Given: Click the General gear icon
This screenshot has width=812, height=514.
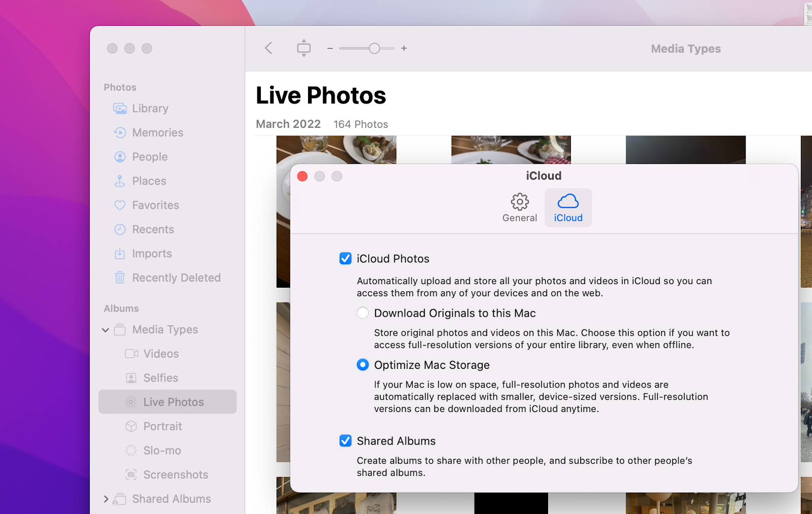Looking at the screenshot, I should tap(520, 201).
